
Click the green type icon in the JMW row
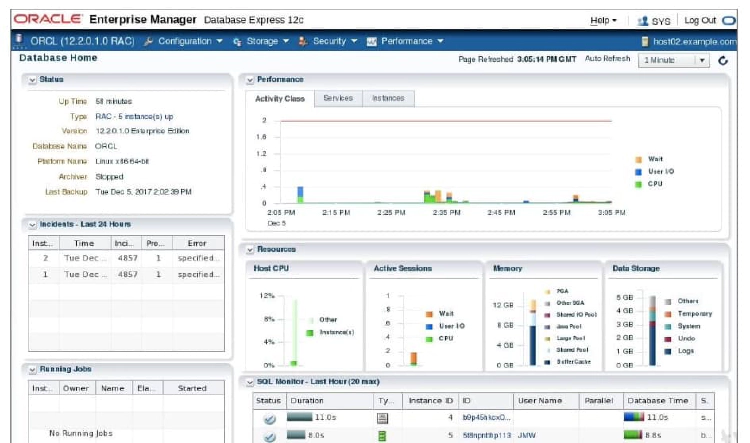(x=382, y=436)
